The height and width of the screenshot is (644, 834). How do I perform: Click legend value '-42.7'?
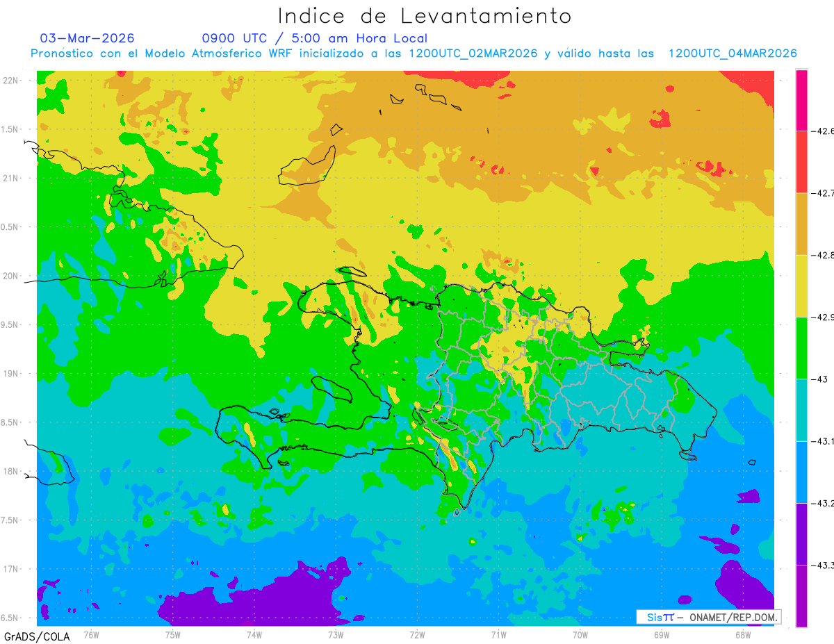click(x=822, y=193)
